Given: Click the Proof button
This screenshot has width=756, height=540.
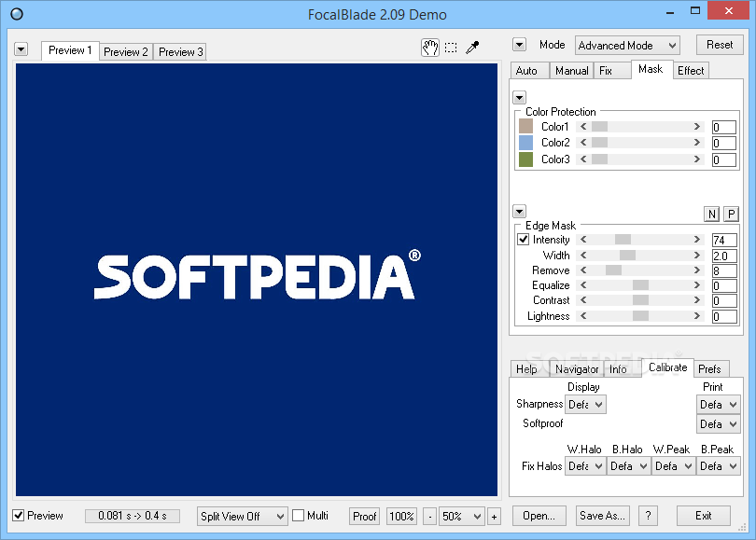Looking at the screenshot, I should coord(364,517).
